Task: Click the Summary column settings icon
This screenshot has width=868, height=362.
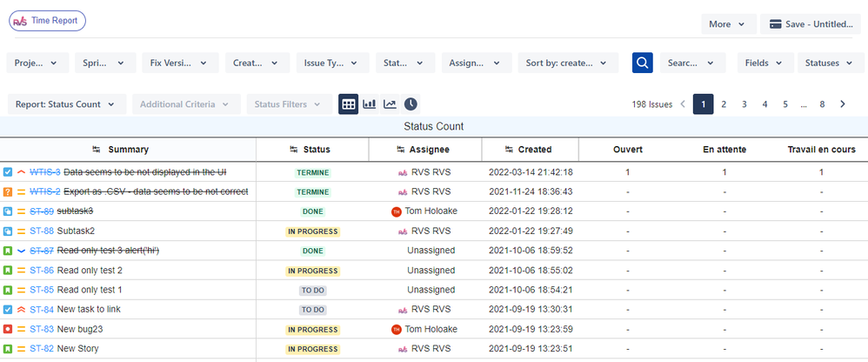Action: coord(97,150)
